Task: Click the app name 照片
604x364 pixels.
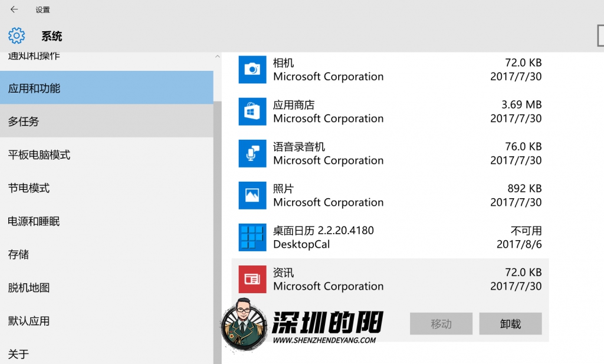Action: [x=284, y=188]
